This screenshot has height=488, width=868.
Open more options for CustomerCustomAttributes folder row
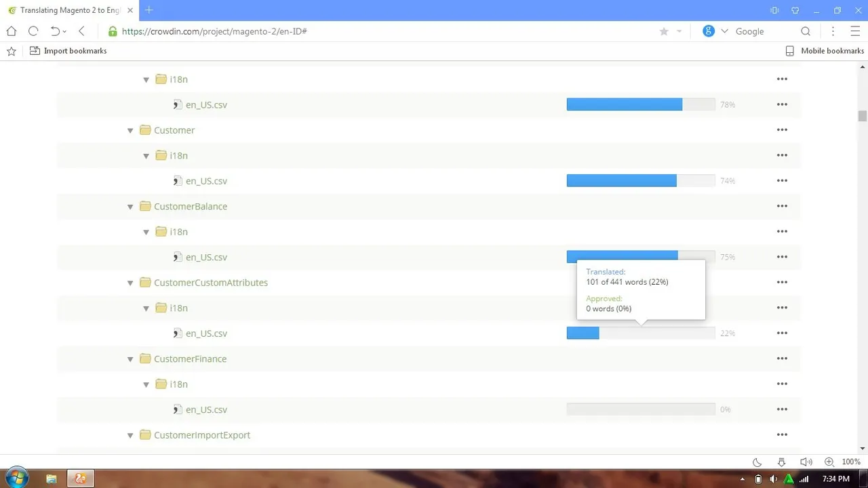point(782,283)
